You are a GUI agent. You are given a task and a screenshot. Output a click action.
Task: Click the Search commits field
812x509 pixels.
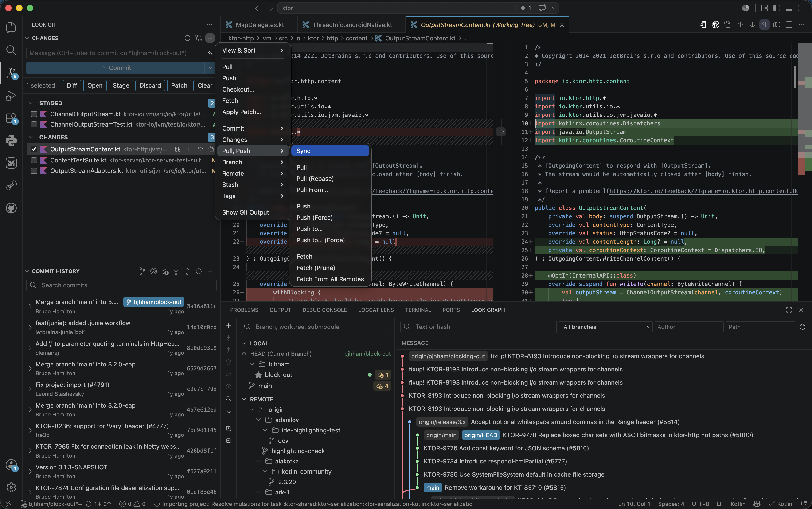pos(121,285)
